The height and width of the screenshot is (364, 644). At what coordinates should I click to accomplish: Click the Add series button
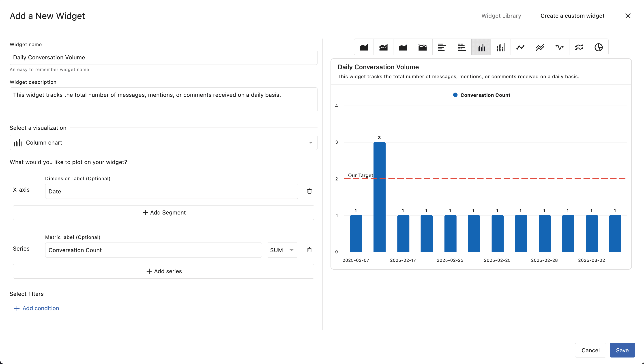[x=163, y=271]
